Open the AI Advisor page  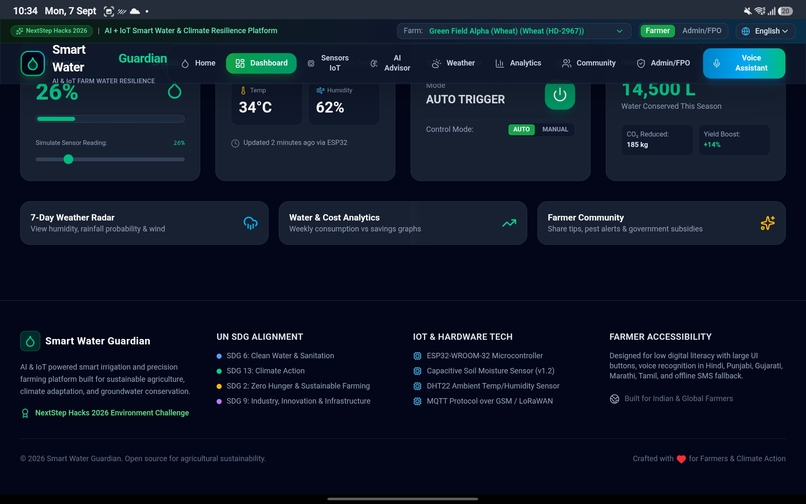(390, 63)
